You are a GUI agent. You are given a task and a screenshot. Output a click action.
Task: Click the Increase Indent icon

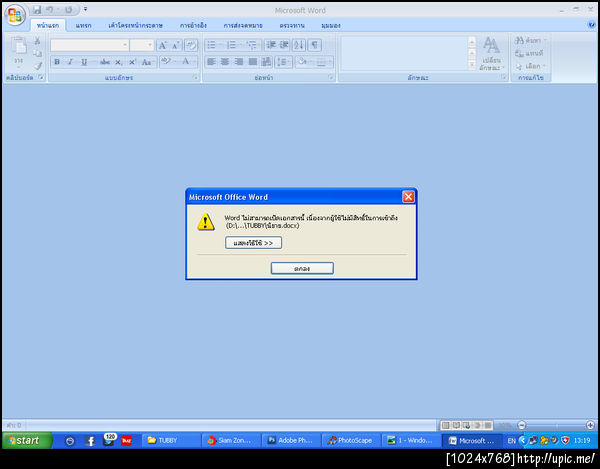click(x=284, y=45)
